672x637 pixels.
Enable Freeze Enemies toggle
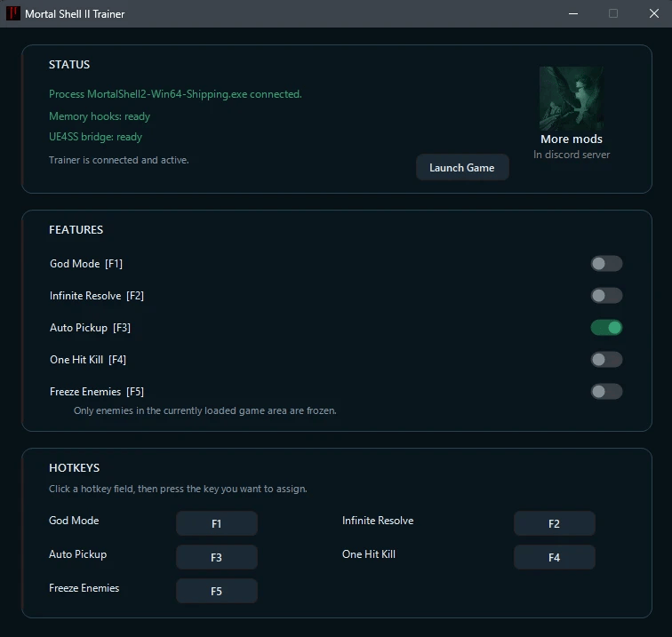tap(606, 392)
